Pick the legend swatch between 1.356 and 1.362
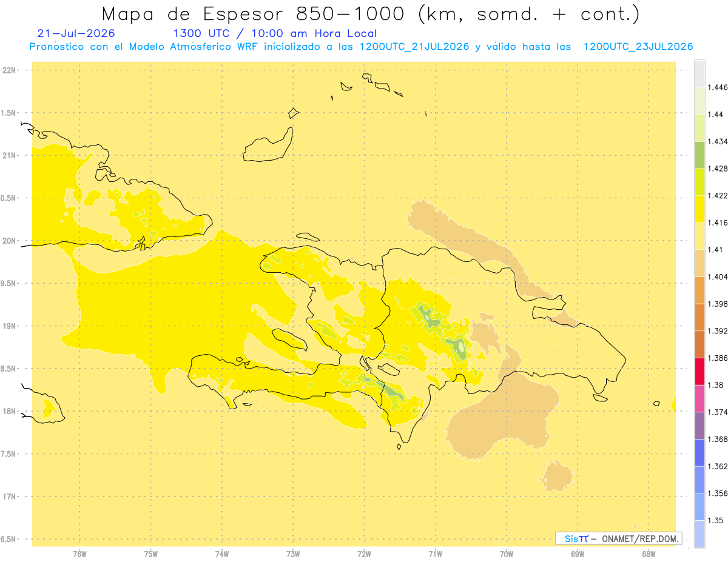The width and height of the screenshot is (728, 562). coord(699,480)
